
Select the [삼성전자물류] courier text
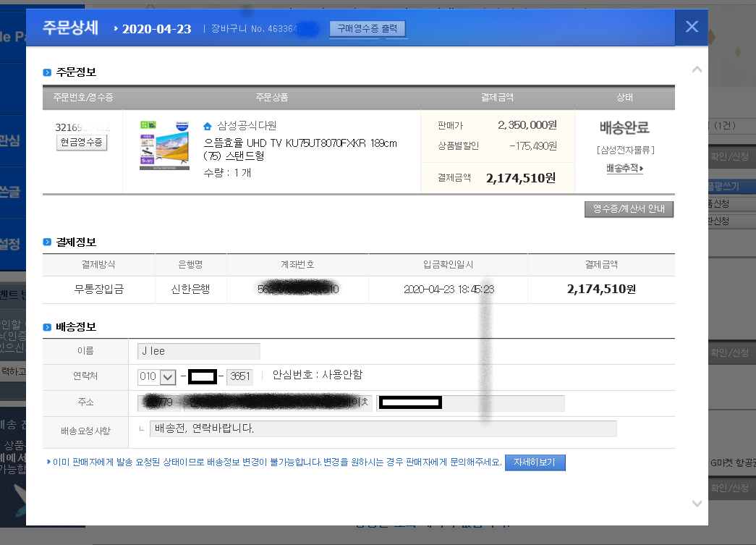(x=625, y=151)
